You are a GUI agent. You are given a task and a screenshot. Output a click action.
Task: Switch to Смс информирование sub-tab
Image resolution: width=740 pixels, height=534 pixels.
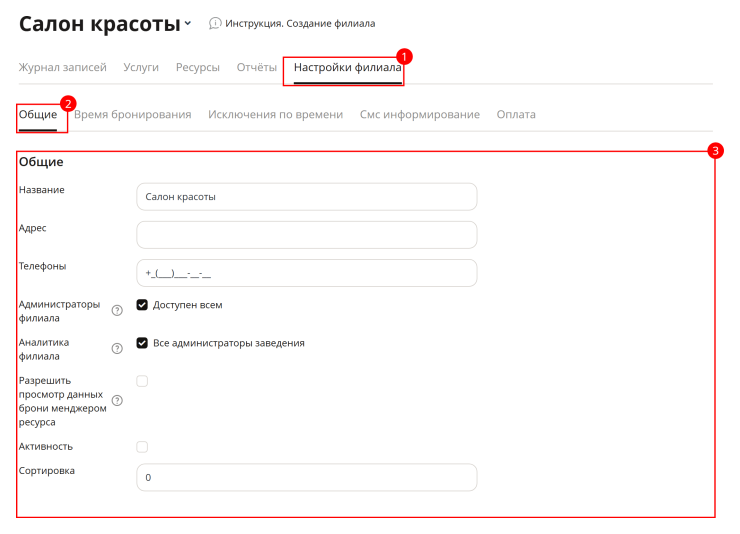point(420,115)
